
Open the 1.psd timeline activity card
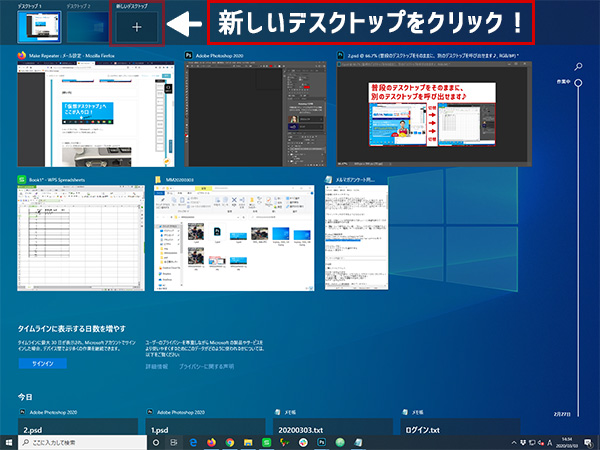point(205,426)
